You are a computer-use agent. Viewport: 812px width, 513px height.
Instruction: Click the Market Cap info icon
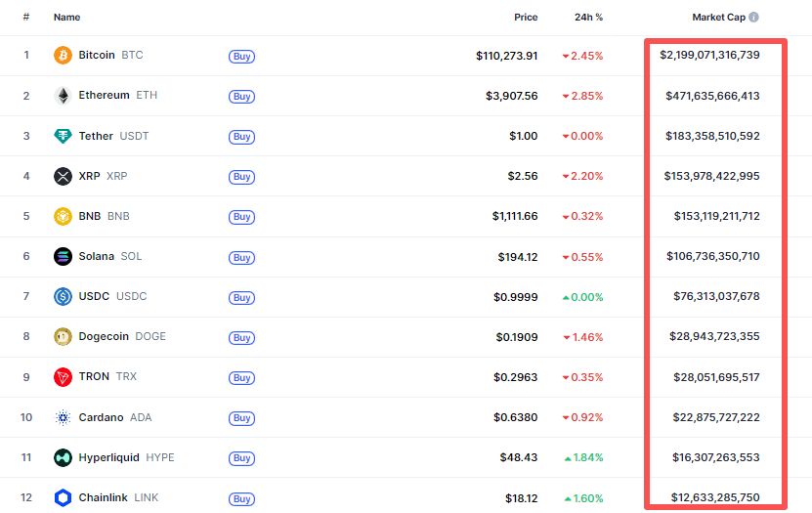click(753, 18)
